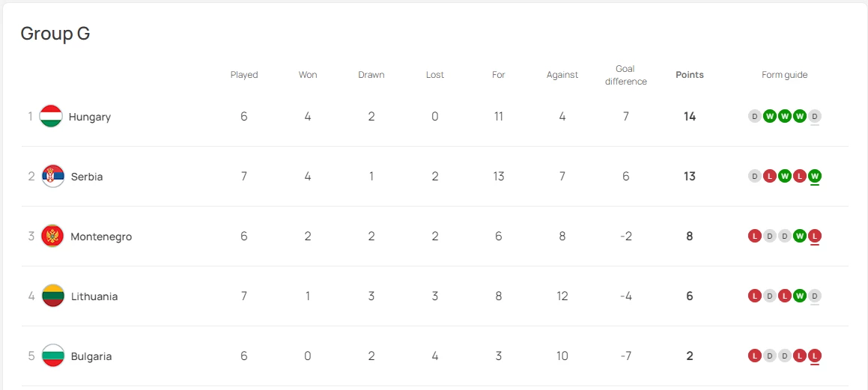Click the Serbia flag icon
The image size is (868, 390).
tap(53, 176)
